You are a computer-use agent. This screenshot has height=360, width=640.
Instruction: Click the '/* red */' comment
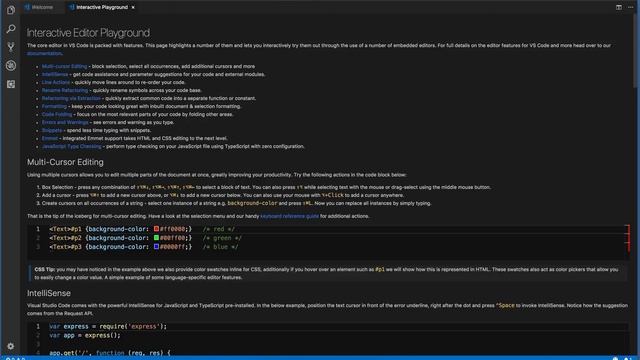click(219, 229)
